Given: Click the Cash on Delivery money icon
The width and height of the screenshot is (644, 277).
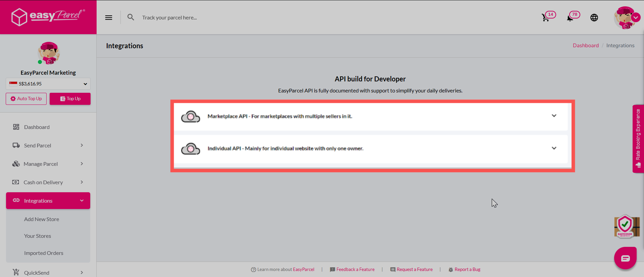Looking at the screenshot, I should [x=15, y=182].
